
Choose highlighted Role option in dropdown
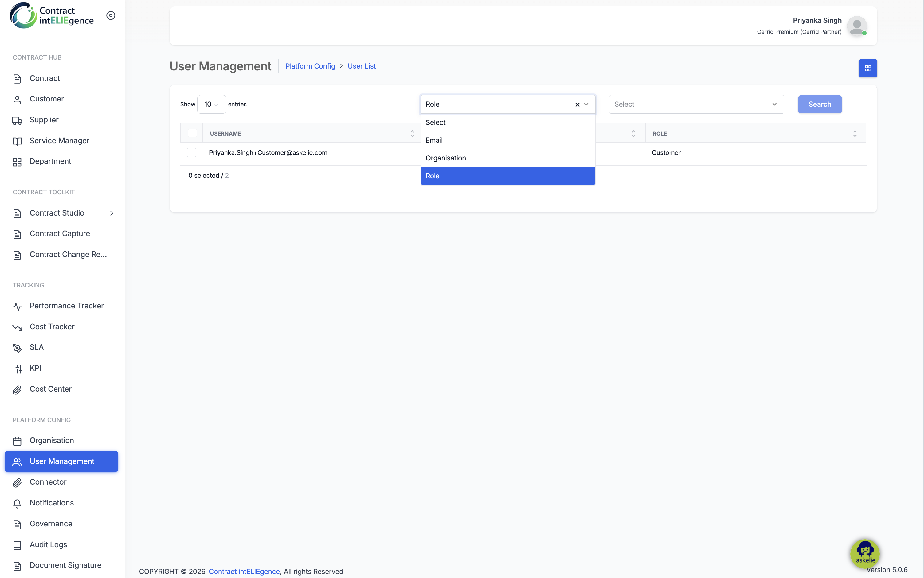pyautogui.click(x=508, y=176)
